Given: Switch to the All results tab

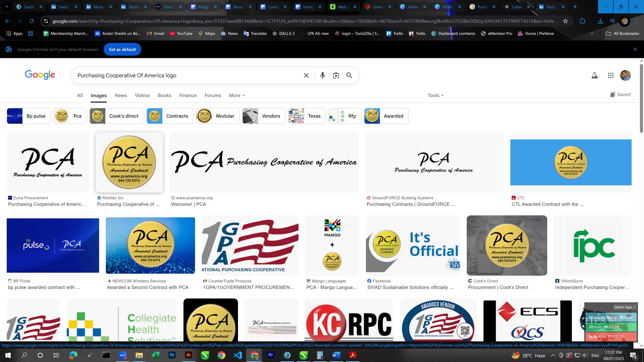Looking at the screenshot, I should click(80, 95).
